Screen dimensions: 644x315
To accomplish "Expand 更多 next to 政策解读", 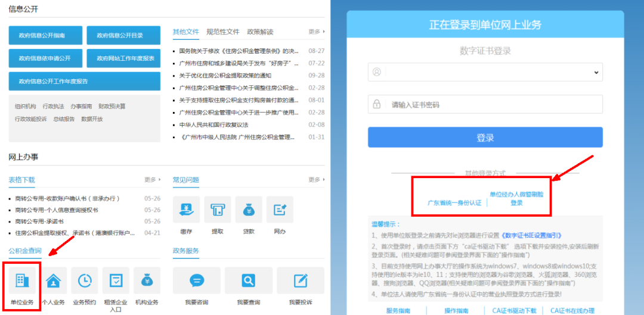I will point(317,32).
